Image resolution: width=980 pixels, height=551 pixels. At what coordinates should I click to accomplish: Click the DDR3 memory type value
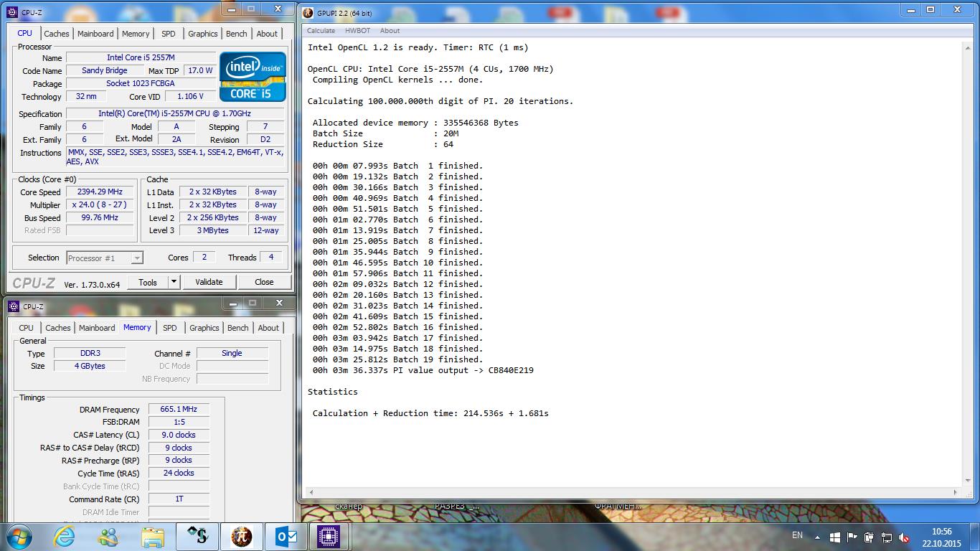click(x=90, y=353)
